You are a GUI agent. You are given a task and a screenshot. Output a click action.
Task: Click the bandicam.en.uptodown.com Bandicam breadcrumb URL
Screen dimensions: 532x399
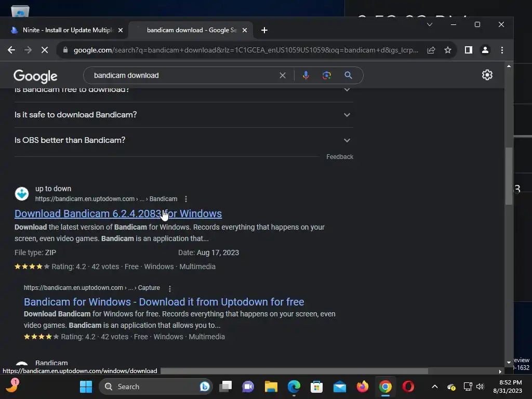point(106,199)
